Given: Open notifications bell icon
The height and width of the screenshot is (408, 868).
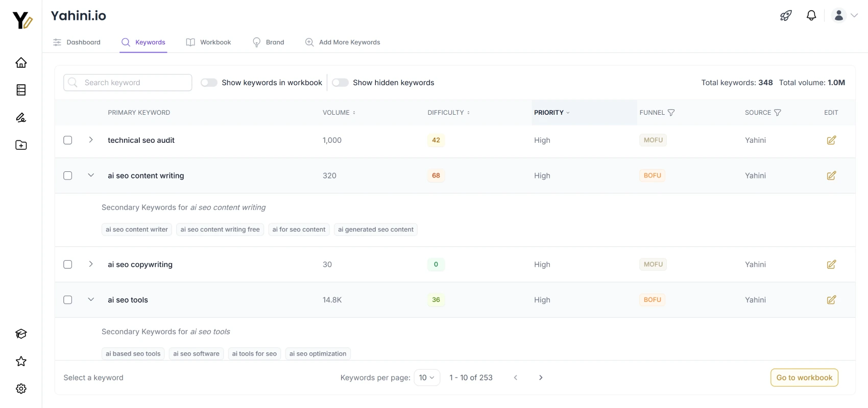Looking at the screenshot, I should (x=811, y=16).
